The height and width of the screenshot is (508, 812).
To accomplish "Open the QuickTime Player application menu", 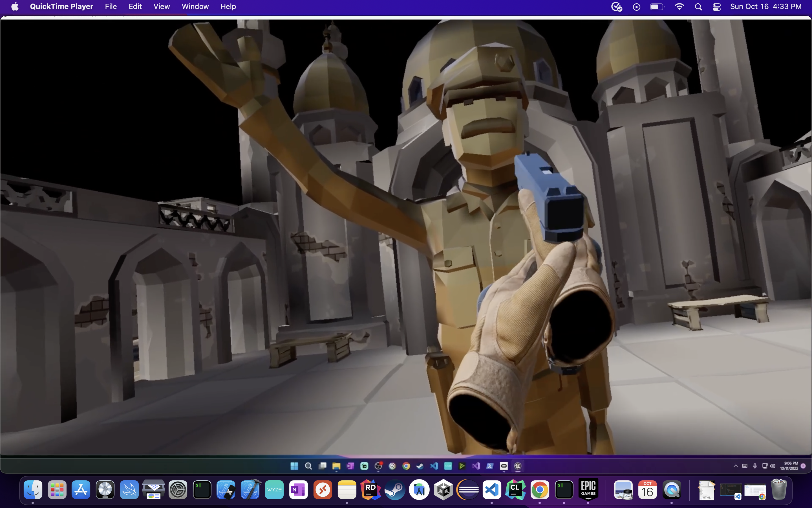I will pos(61,6).
